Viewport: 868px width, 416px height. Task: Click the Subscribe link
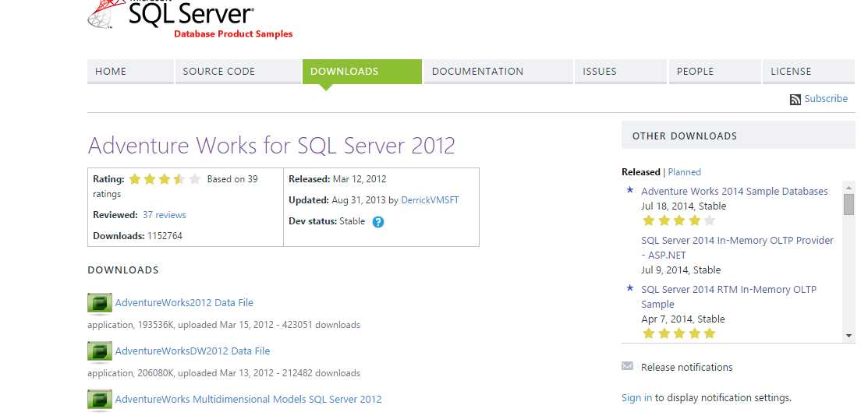[x=826, y=98]
